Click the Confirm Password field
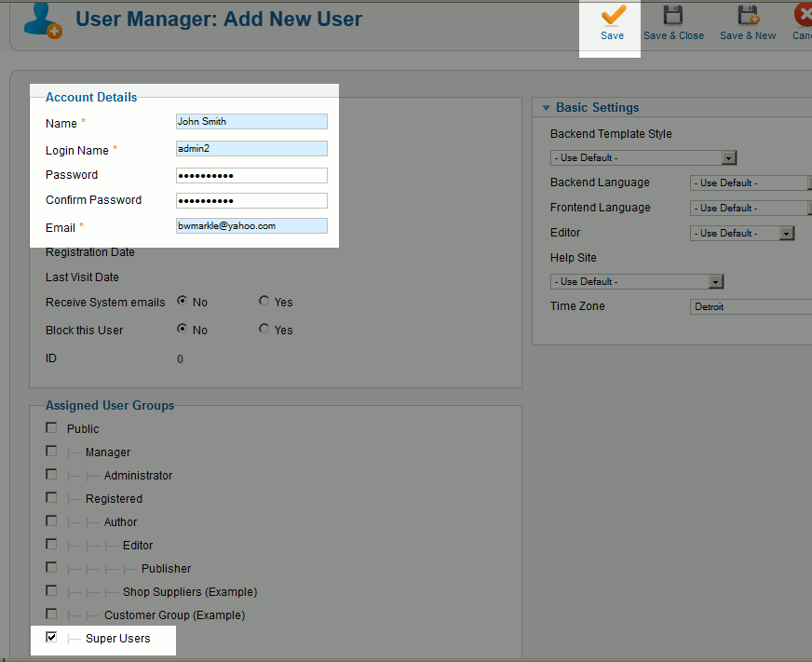 pos(251,200)
